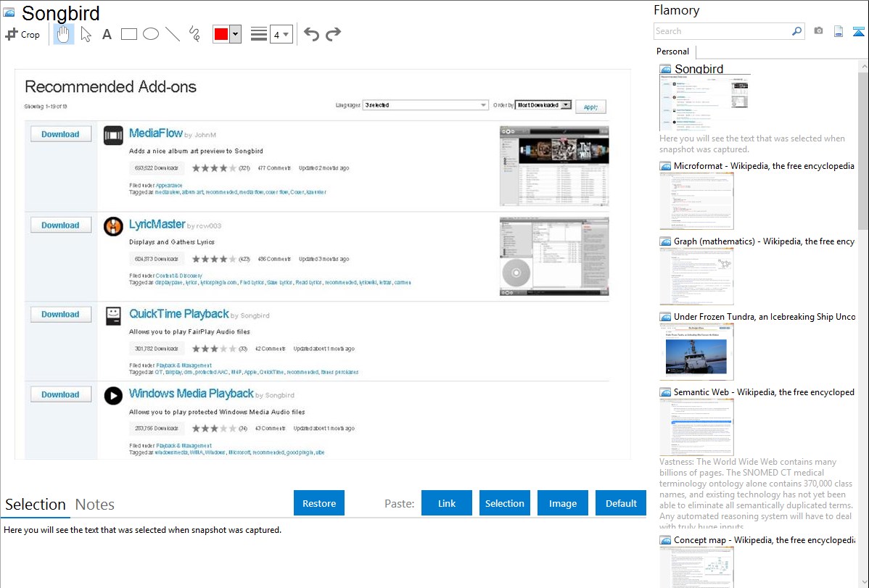This screenshot has height=588, width=869.
Task: Click the Concept map entry icon
Action: (665, 540)
